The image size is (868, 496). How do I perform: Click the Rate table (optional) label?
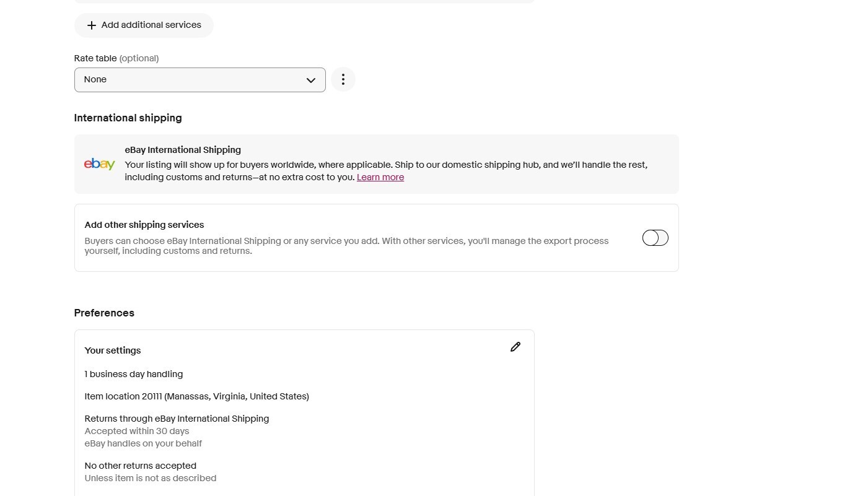pyautogui.click(x=116, y=58)
